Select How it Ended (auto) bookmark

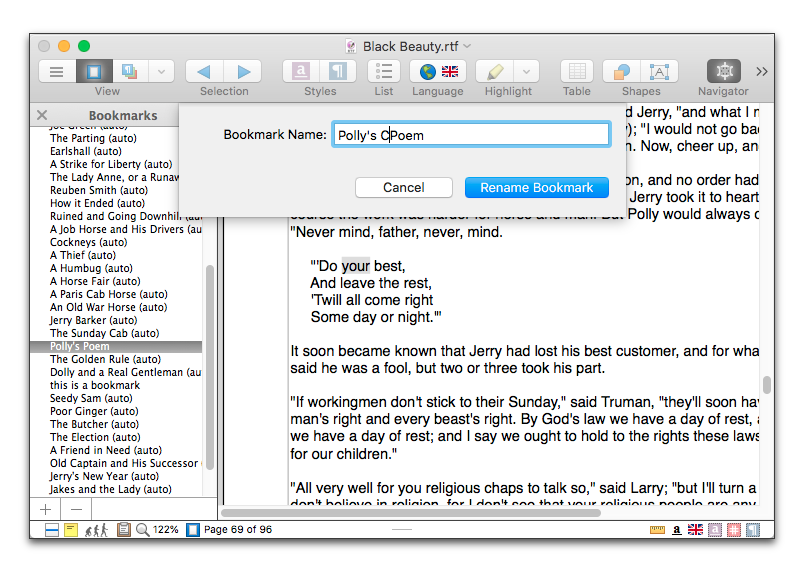pos(98,203)
